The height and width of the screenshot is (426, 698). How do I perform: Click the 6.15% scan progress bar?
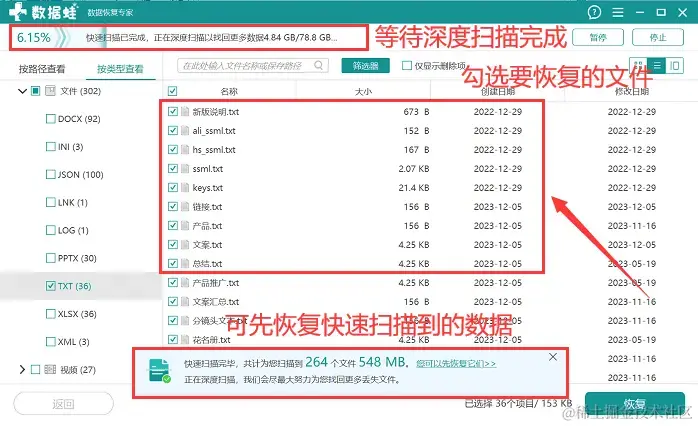coord(189,37)
